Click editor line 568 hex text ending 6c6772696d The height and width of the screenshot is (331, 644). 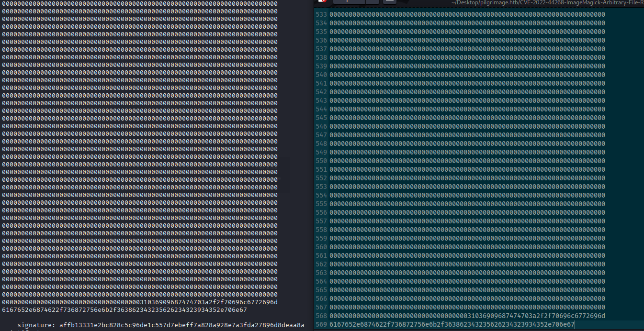(467, 316)
